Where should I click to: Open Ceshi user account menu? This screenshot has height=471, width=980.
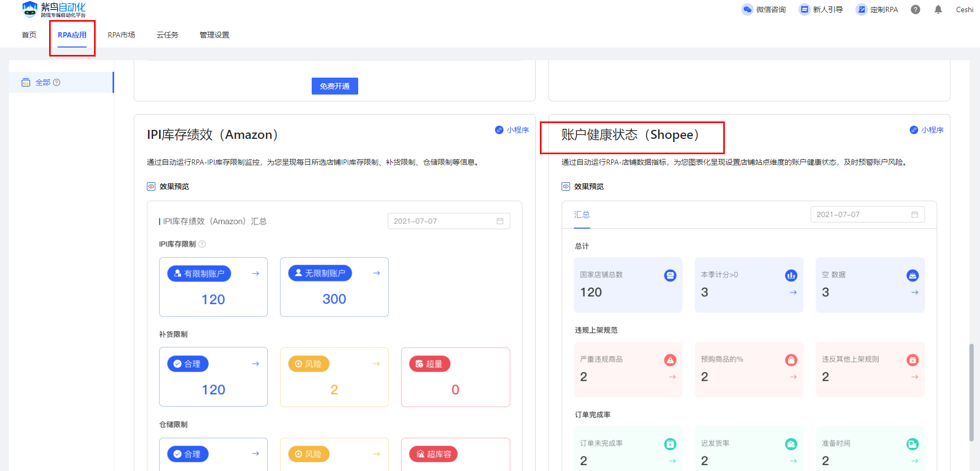965,10
